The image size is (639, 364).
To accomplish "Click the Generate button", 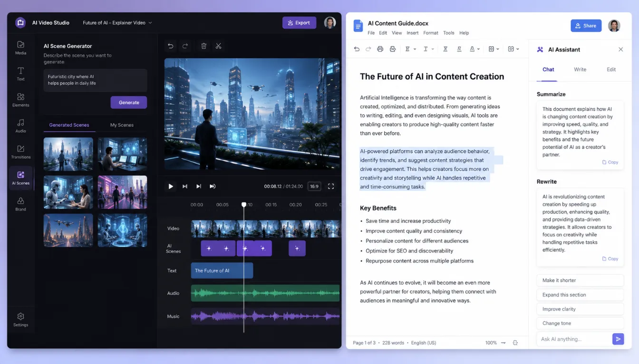I will pyautogui.click(x=129, y=102).
